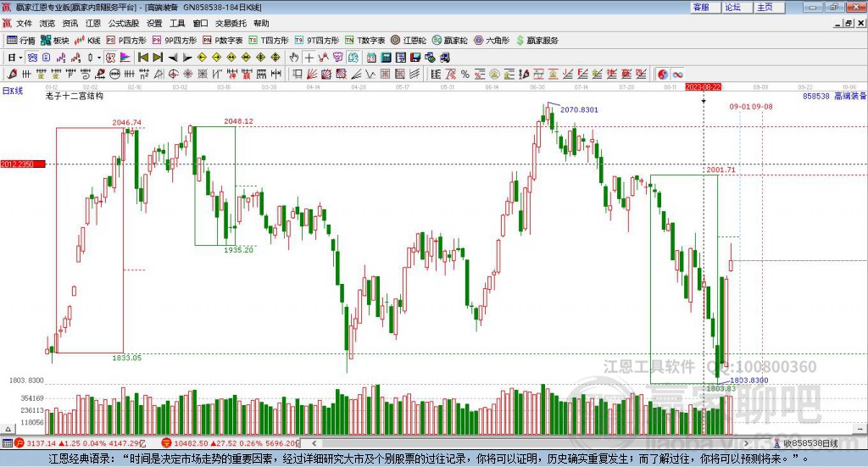
Task: Open the 文件 menu
Action: click(24, 23)
